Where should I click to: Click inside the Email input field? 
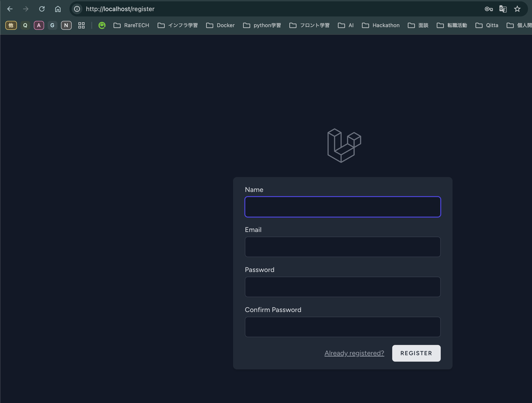(343, 247)
